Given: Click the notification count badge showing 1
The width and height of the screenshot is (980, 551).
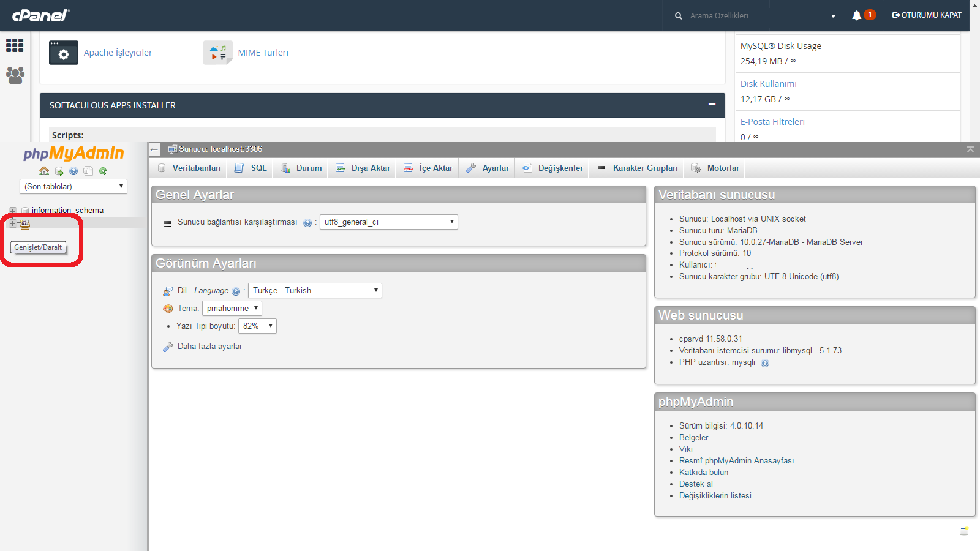Looking at the screenshot, I should pyautogui.click(x=870, y=15).
